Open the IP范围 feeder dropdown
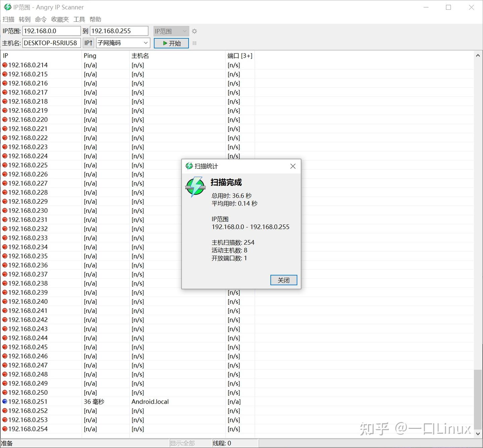Screen dimensions: 483x448 pyautogui.click(x=171, y=31)
